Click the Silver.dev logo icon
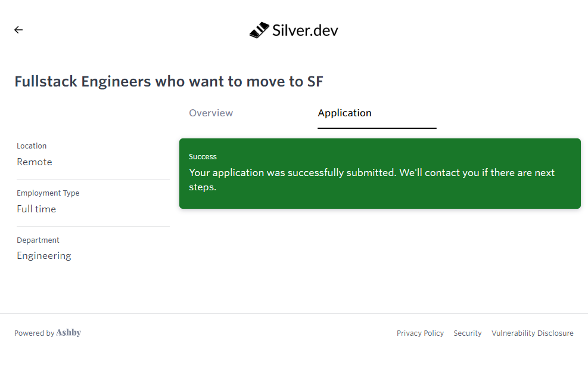The image size is (588, 374). [x=259, y=30]
